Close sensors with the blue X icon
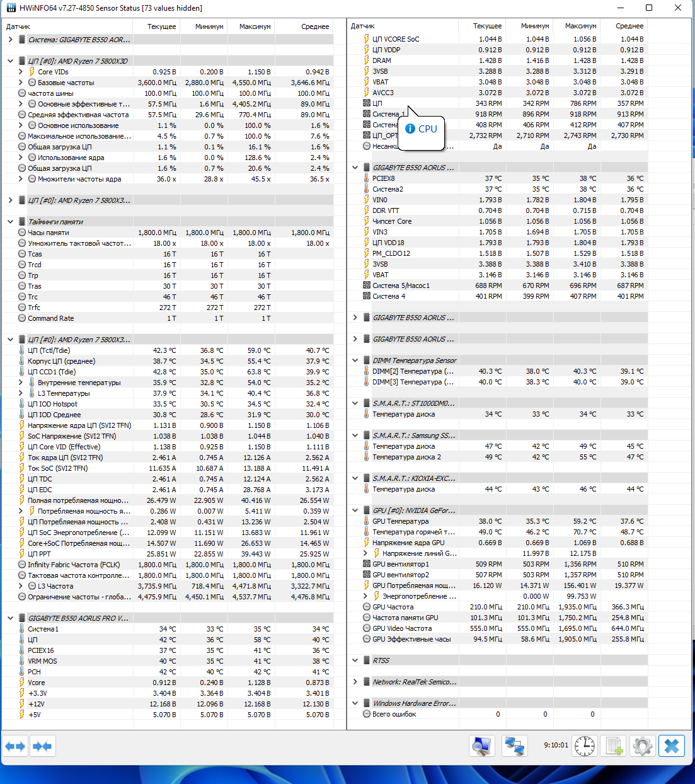The height and width of the screenshot is (784, 695). (x=672, y=746)
